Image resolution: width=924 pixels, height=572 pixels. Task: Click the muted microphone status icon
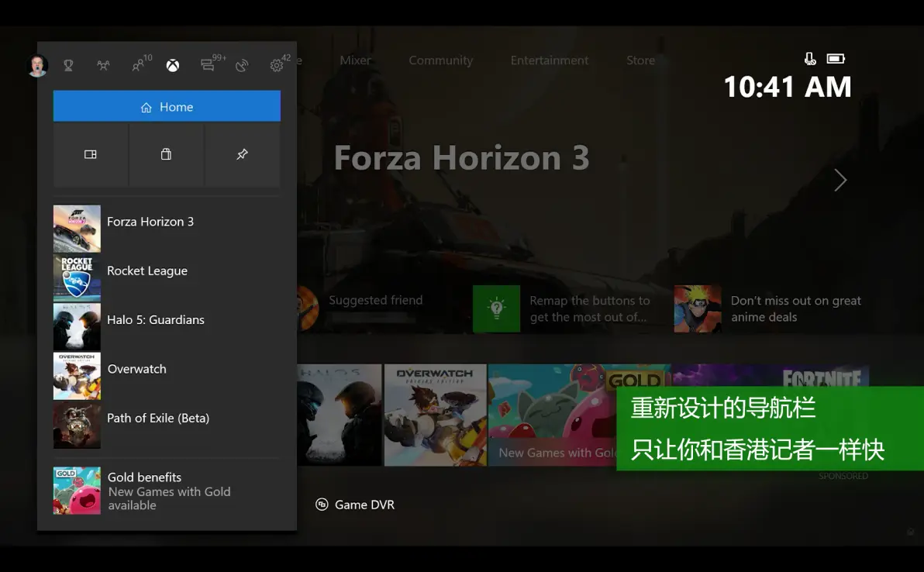click(x=810, y=58)
